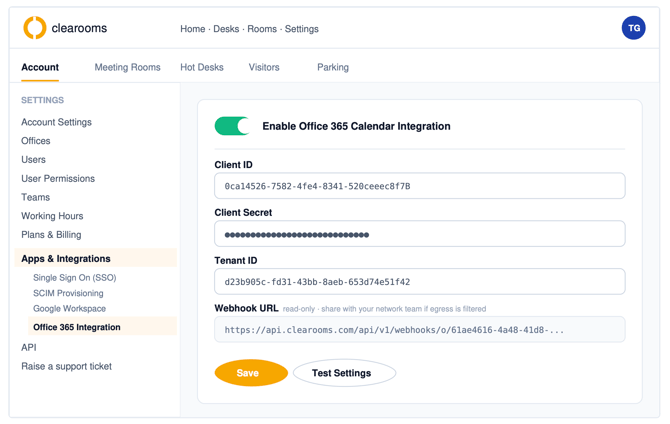Open API settings in sidebar
This screenshot has width=670, height=424.
(29, 347)
